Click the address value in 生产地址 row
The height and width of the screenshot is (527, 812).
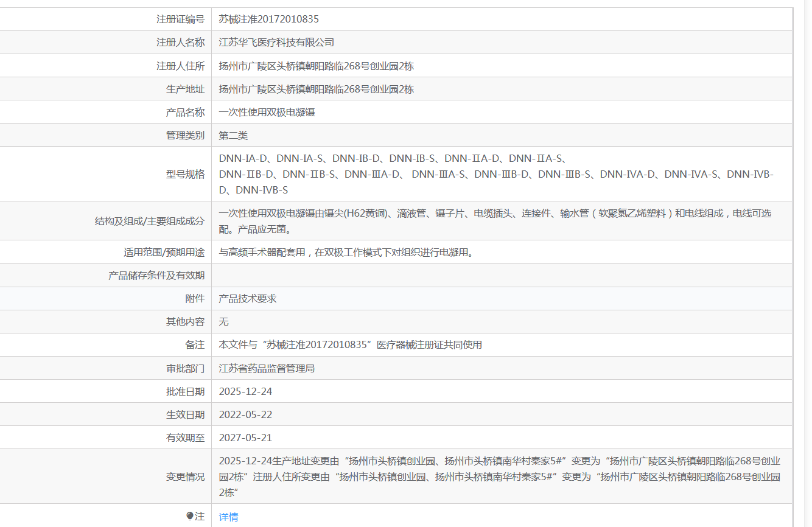click(x=317, y=89)
